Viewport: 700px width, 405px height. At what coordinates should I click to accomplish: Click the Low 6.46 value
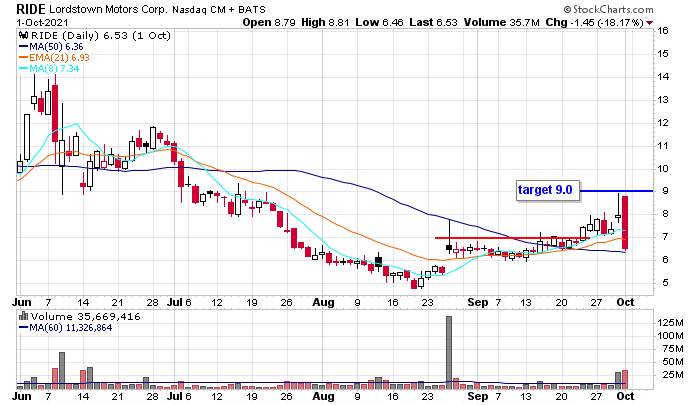click(x=379, y=22)
